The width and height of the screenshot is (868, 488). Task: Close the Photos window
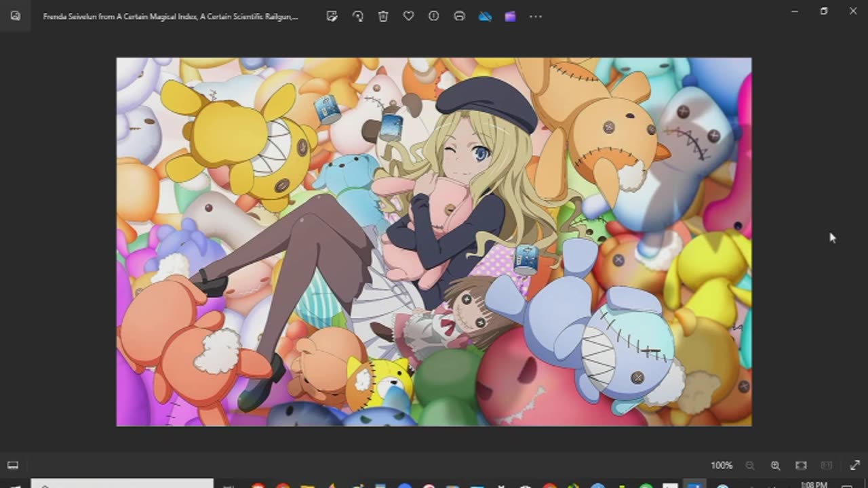[853, 11]
